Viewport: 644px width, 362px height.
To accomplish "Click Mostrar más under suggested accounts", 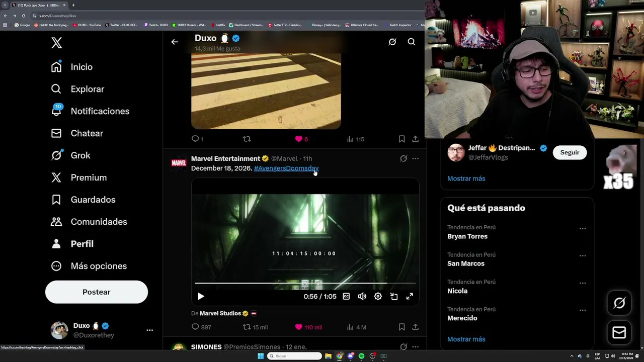I will tap(466, 178).
